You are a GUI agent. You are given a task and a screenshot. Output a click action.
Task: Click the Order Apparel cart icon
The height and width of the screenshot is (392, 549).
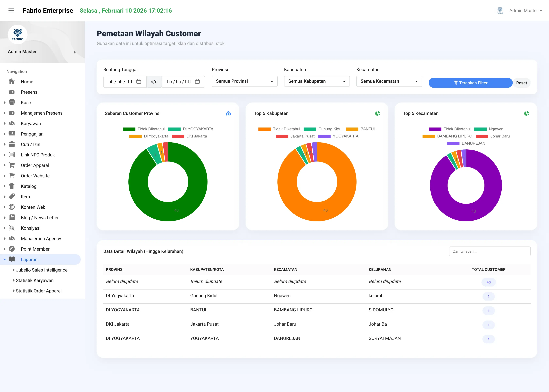[12, 165]
